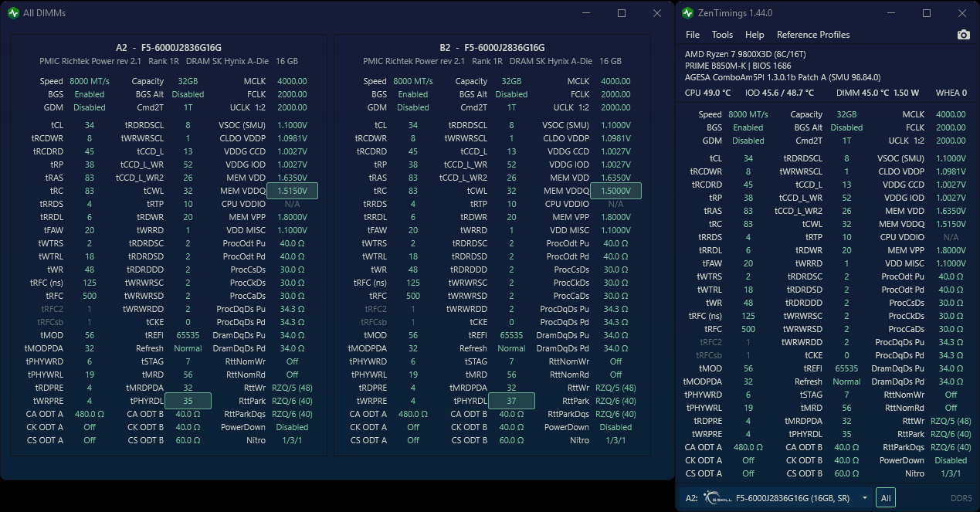
Task: Click the DDR5 label at ZenTimings bottom
Action: point(961,498)
